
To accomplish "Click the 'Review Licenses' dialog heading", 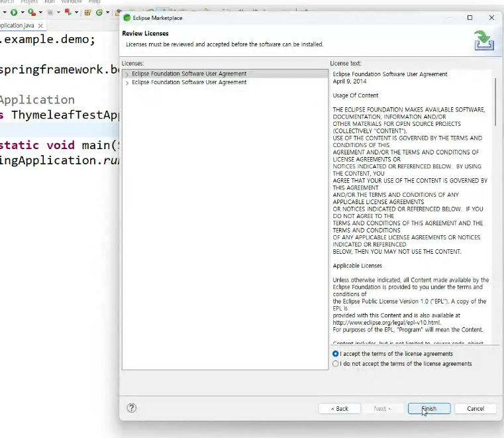I will click(145, 33).
